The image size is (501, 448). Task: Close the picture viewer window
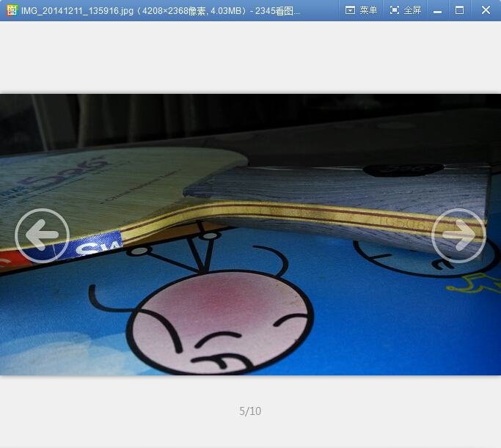tap(485, 10)
